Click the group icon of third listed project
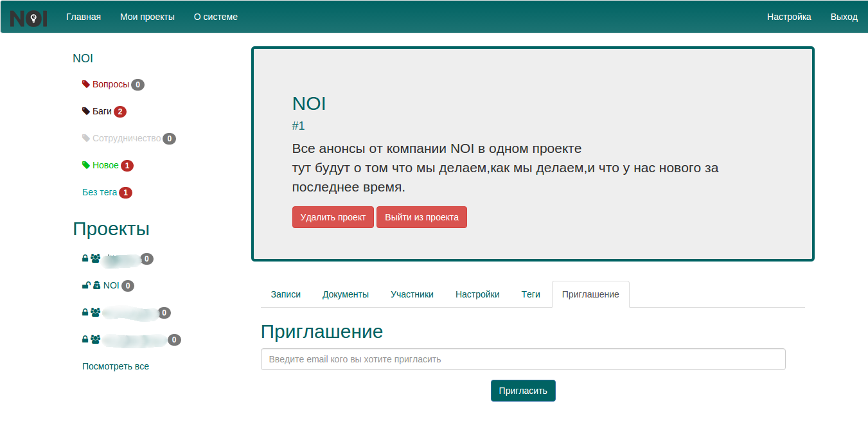 coord(96,312)
